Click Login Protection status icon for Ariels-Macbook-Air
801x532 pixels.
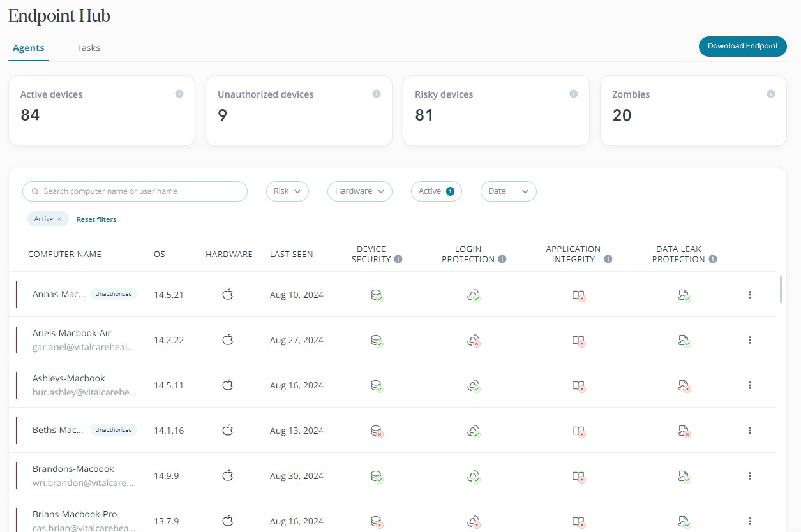[474, 341]
